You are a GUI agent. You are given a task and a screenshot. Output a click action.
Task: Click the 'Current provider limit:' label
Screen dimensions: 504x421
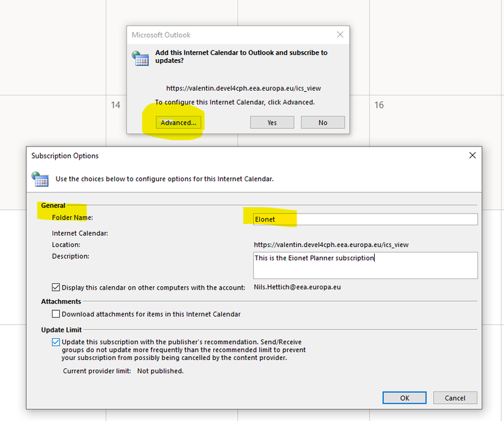tap(96, 371)
